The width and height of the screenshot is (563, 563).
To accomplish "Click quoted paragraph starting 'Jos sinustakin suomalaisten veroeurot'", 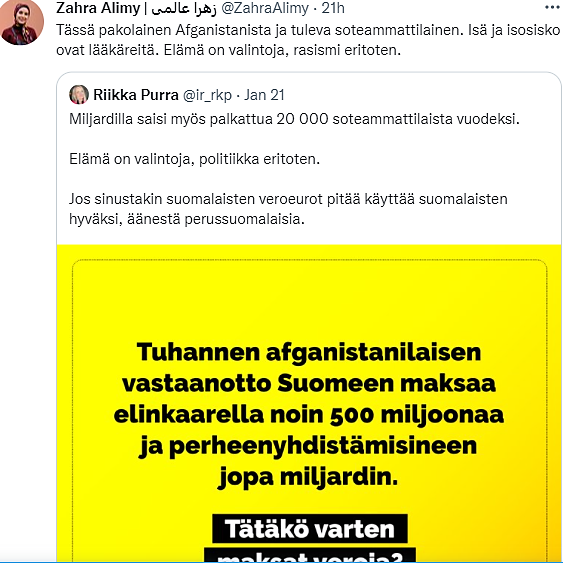I will (288, 209).
